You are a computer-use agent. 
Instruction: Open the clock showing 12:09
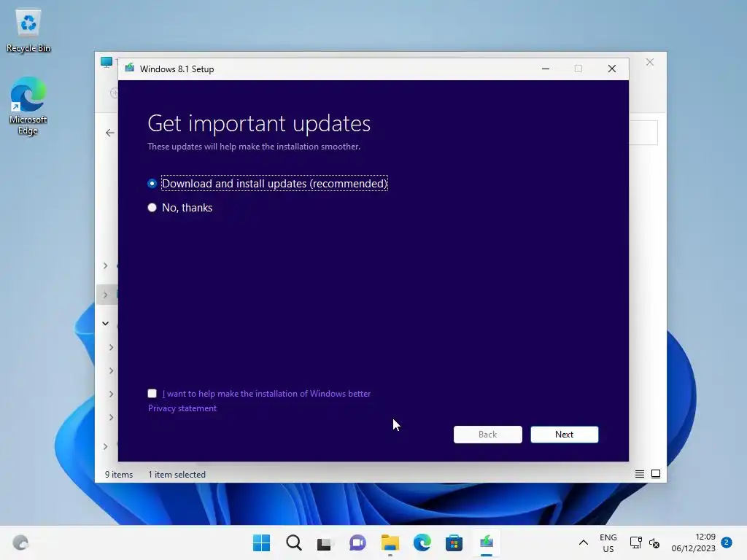(x=694, y=542)
